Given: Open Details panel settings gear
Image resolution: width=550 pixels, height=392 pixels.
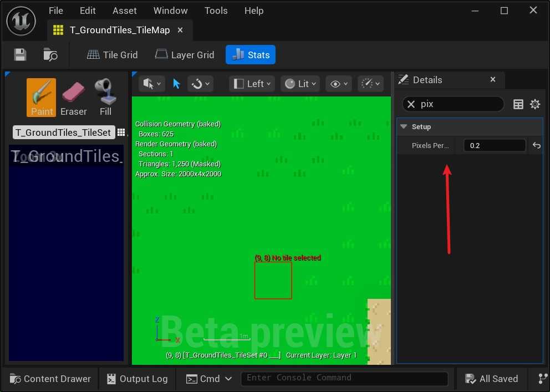Looking at the screenshot, I should click(535, 104).
